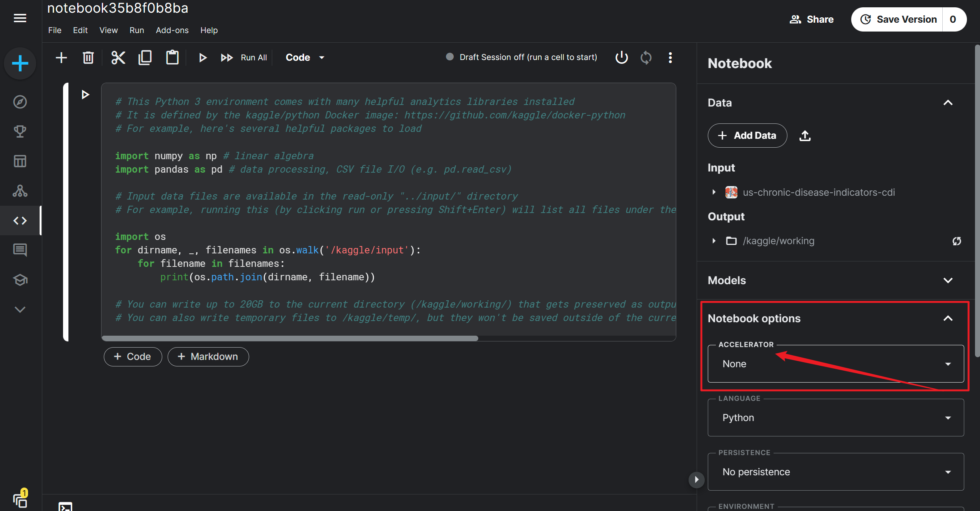Open Discussions icon in left sidebar
980x511 pixels.
(20, 250)
